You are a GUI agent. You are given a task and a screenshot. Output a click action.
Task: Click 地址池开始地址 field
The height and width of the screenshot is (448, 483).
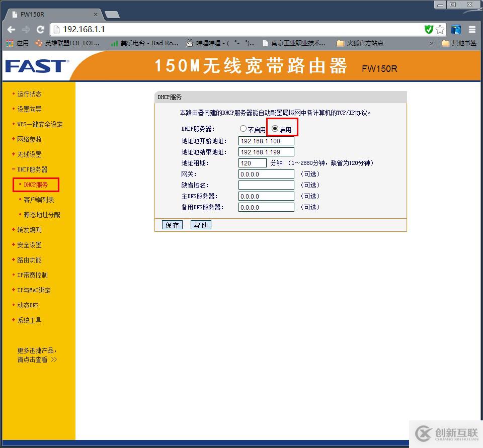267,141
